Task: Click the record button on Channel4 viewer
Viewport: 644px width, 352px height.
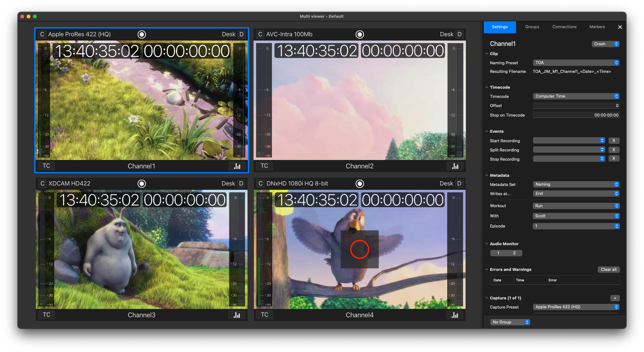Action: tap(360, 183)
